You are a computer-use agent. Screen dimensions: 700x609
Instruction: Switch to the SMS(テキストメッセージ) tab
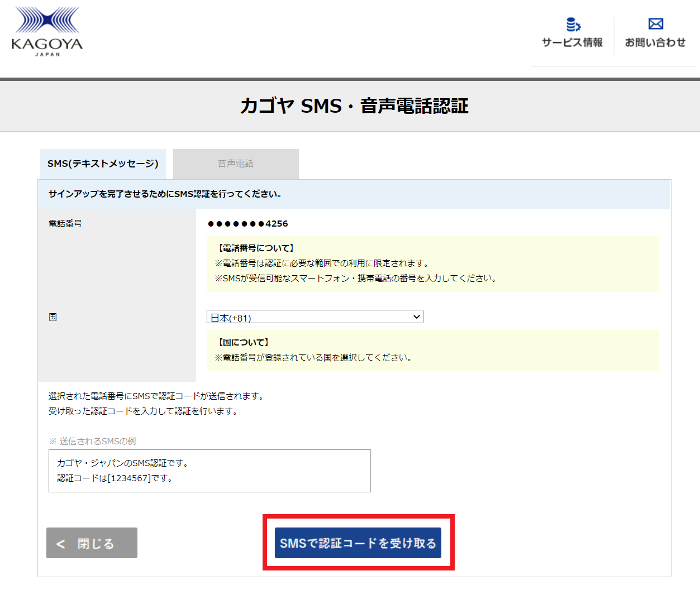(x=103, y=164)
